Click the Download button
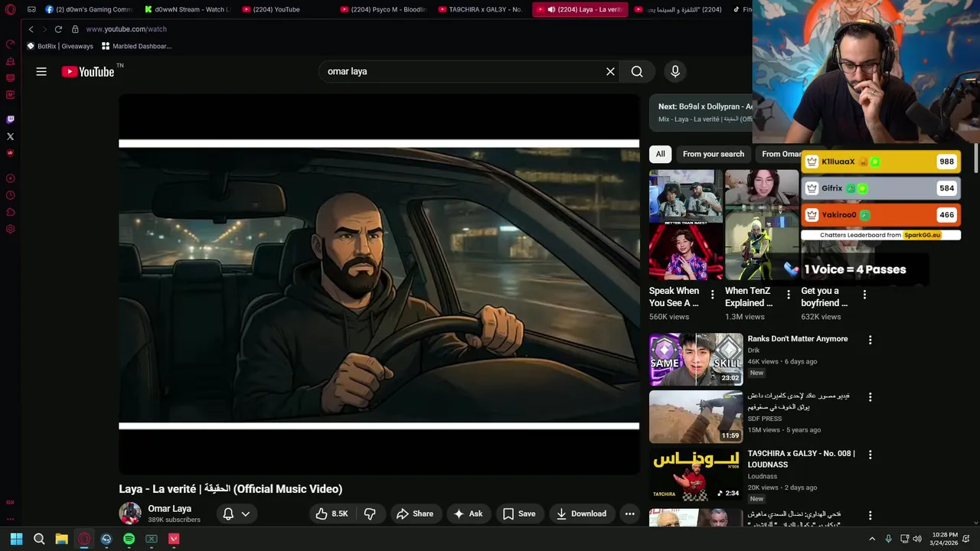Screen dimensions: 980x551 581,514
